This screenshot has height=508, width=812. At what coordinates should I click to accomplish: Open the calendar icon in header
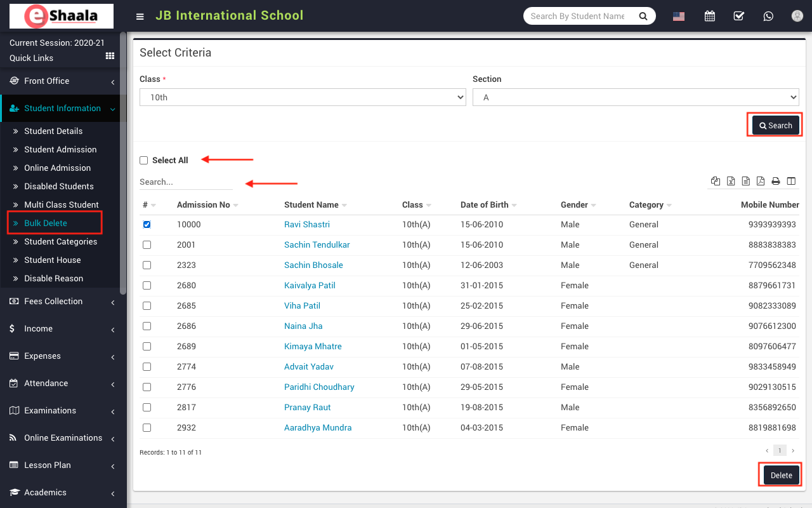[710, 17]
